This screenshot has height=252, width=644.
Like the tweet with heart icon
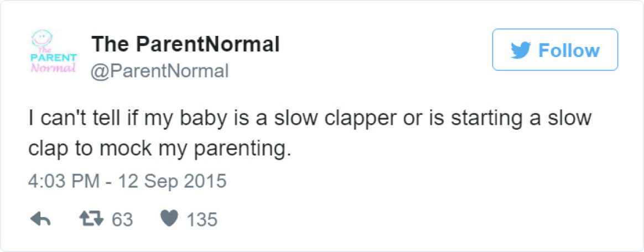[x=169, y=219]
